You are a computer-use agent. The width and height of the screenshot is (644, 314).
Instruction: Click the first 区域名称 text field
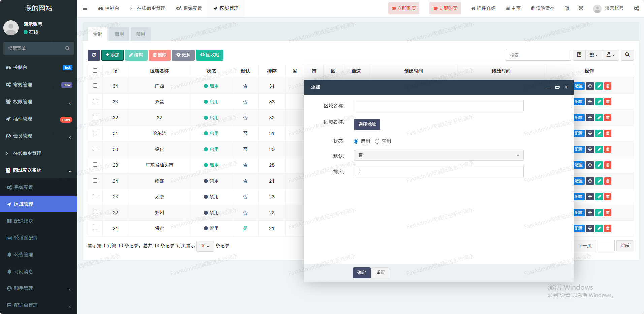coord(439,105)
